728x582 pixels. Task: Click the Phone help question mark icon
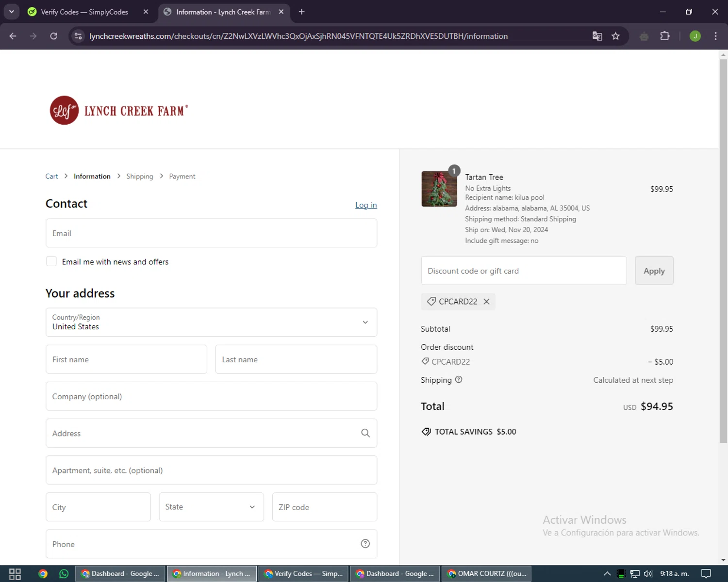tap(365, 544)
